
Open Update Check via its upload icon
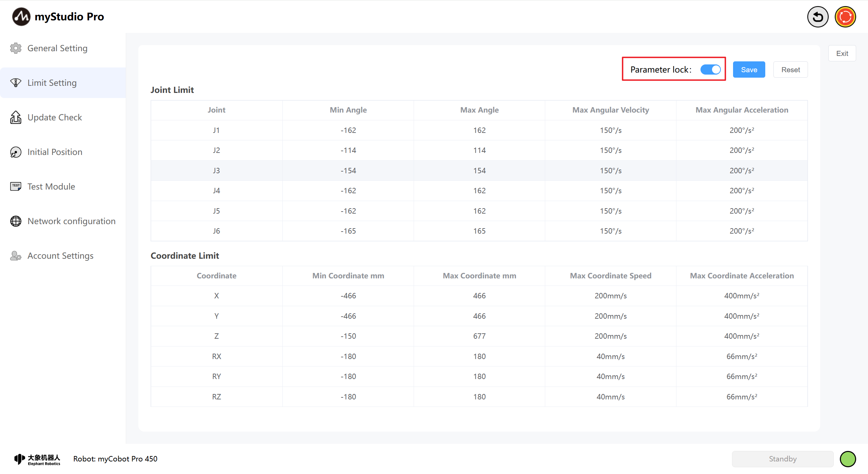[16, 117]
